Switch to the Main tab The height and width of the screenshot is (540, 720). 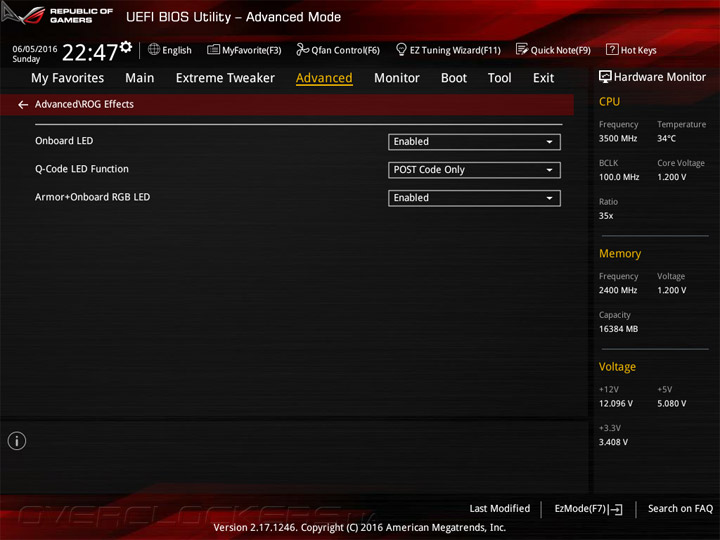pyautogui.click(x=140, y=78)
